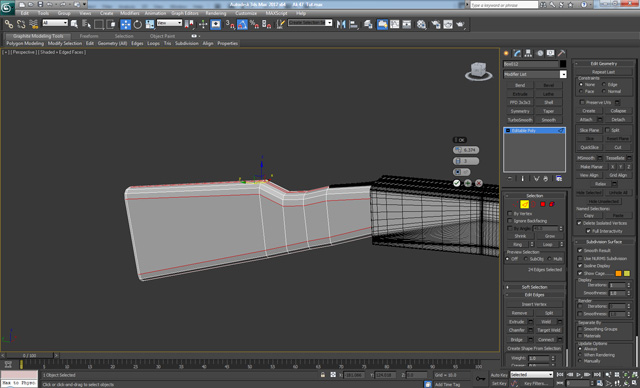Select the Link tool icon
640x388 pixels.
click(x=8, y=24)
